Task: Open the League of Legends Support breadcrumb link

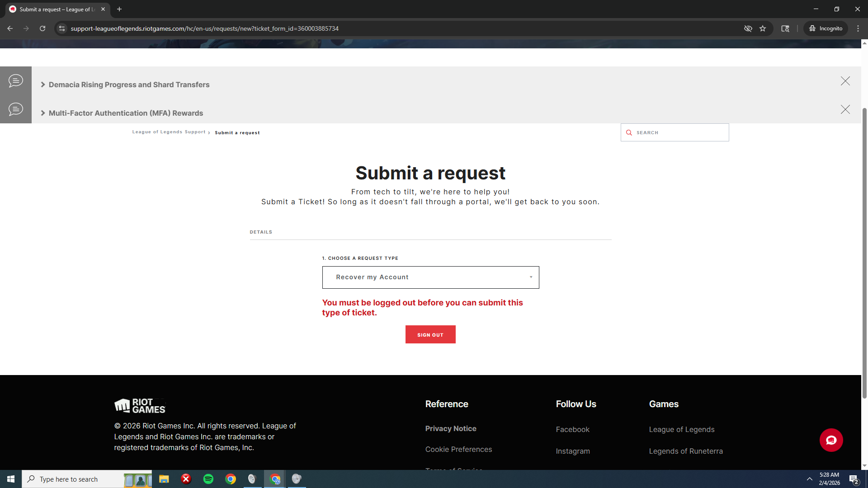Action: [x=169, y=132]
